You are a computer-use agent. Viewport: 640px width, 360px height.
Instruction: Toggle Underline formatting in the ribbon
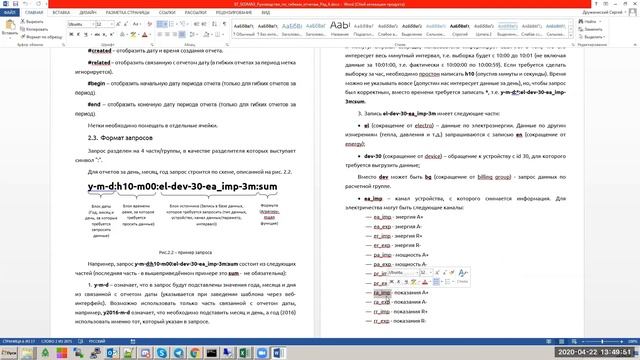86,35
